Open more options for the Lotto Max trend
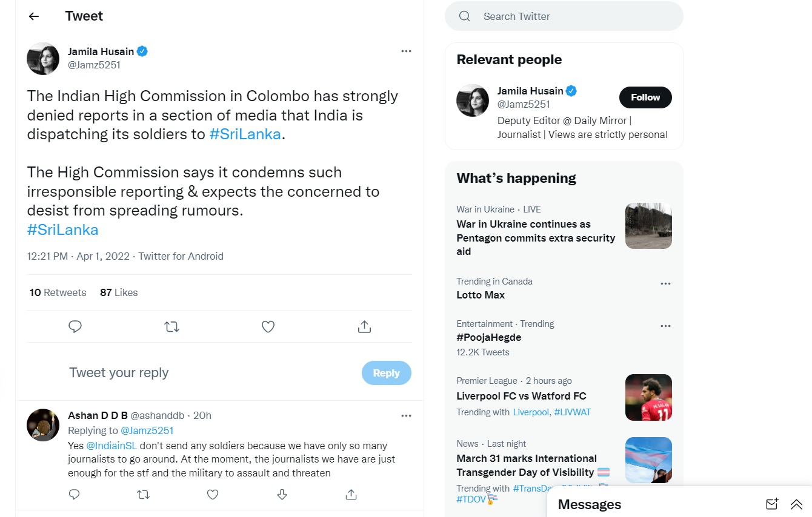812x517 pixels. pyautogui.click(x=665, y=283)
